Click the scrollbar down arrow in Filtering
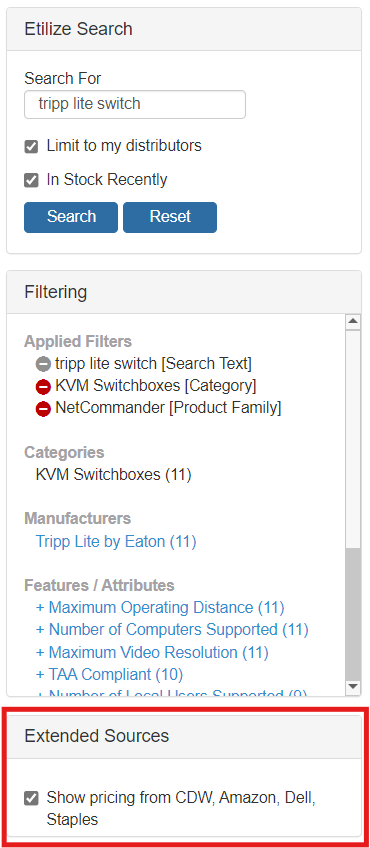Screen dimensions: 370x848 [353, 686]
